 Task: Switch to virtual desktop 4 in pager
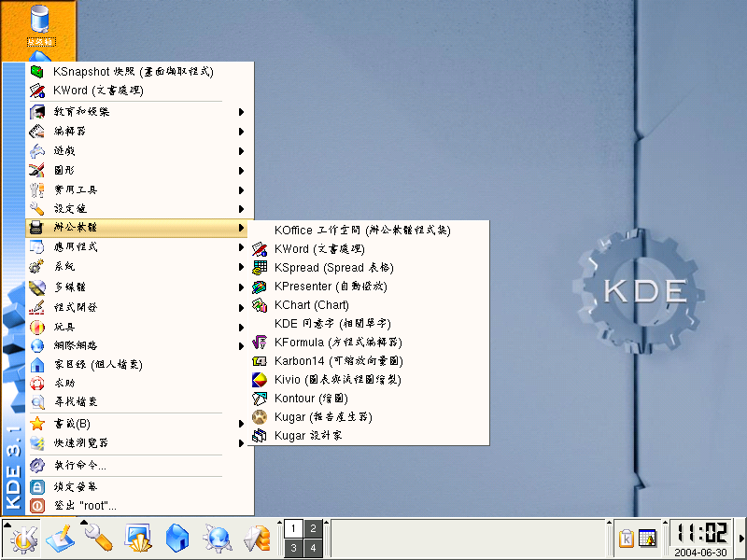click(x=313, y=548)
